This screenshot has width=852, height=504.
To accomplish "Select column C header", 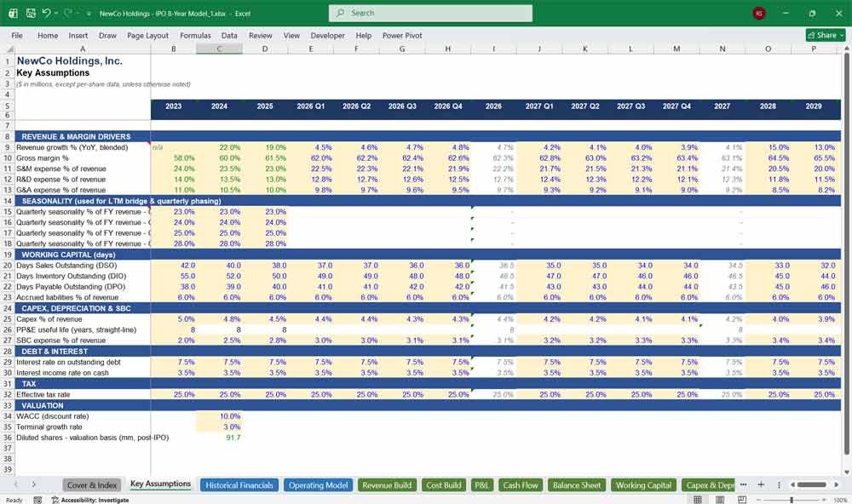I will [x=219, y=49].
